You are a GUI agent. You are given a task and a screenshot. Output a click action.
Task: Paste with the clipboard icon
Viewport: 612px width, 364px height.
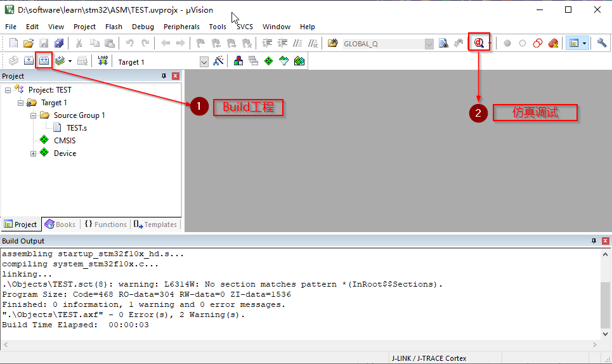click(110, 43)
